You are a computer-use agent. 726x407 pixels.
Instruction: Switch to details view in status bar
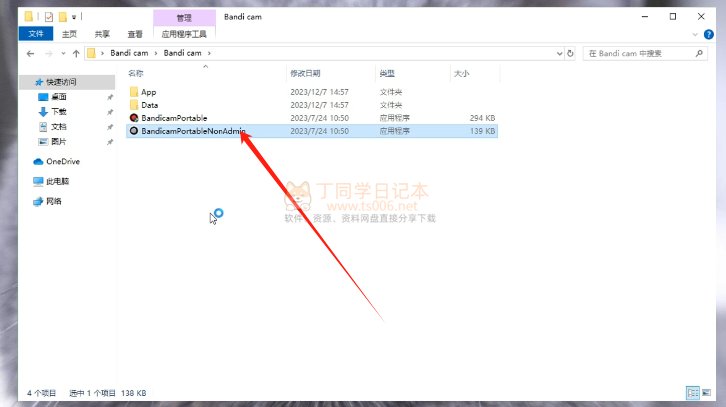pos(693,393)
